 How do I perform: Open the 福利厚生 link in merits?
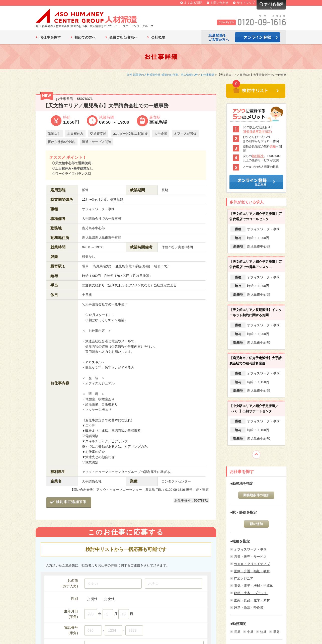(258, 156)
